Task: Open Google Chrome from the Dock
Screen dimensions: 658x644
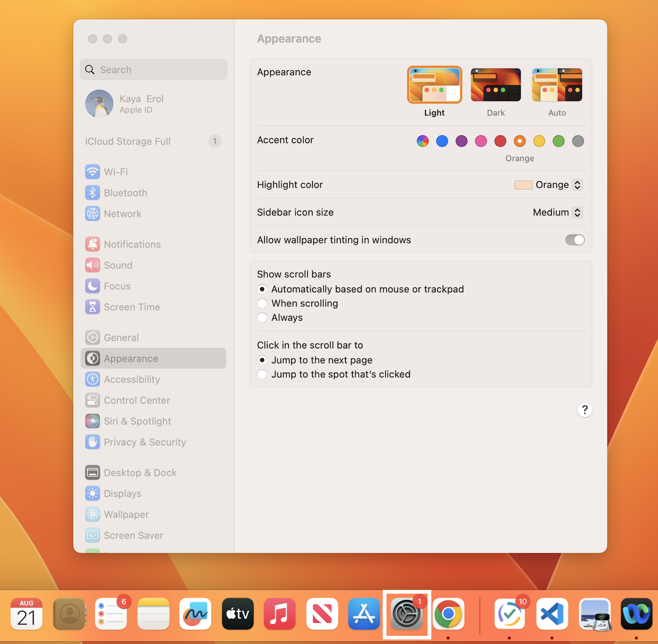Action: 448,614
